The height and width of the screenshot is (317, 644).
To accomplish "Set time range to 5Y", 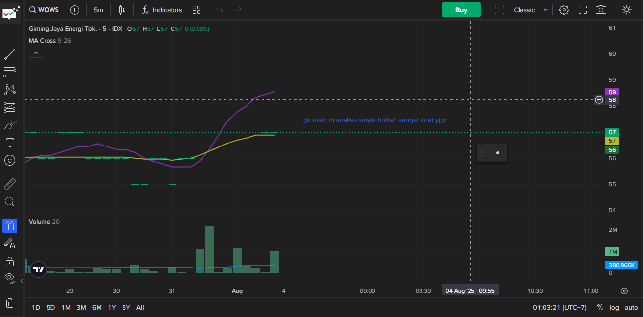I will (126, 307).
